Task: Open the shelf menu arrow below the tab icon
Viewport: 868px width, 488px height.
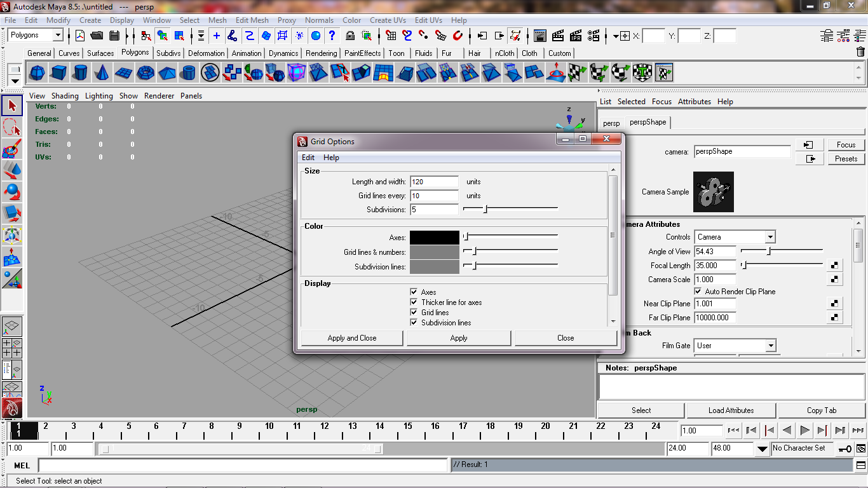Action: coord(15,81)
